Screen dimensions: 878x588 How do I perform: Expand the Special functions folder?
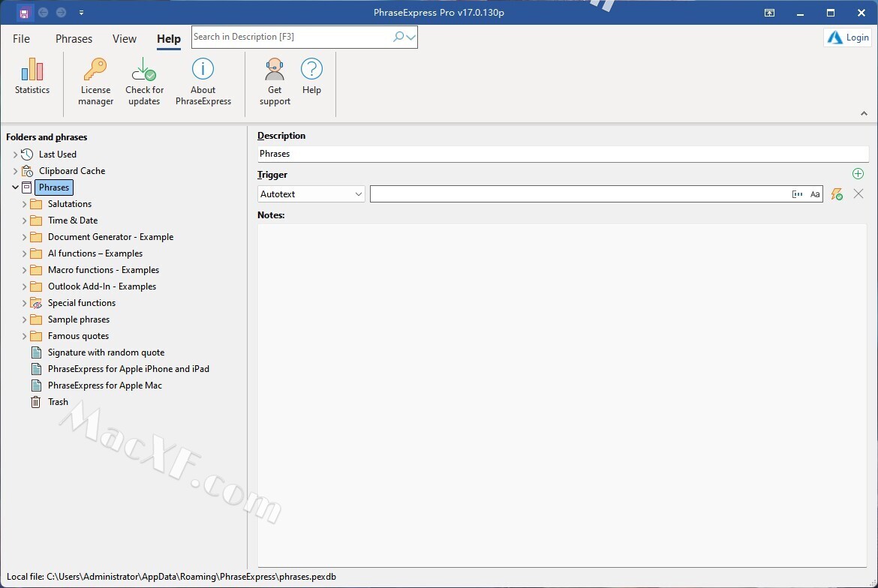tap(24, 303)
